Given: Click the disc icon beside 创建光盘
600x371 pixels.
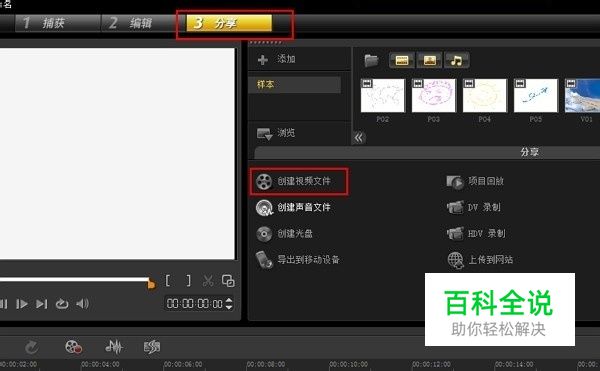Looking at the screenshot, I should point(264,234).
